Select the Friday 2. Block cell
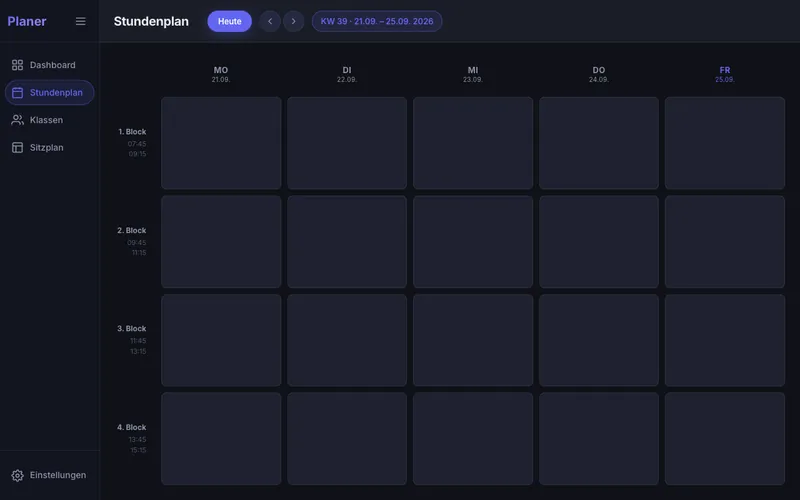This screenshot has width=800, height=500. [725, 242]
